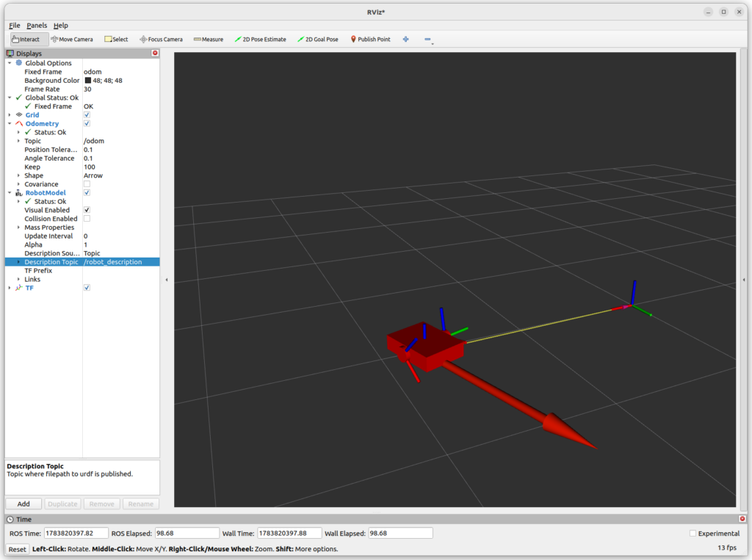Collapse the RobotModel display node

click(10, 193)
